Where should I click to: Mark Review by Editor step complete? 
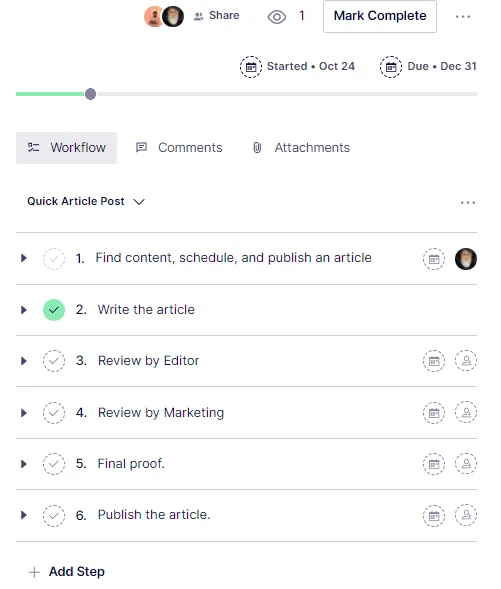pos(54,361)
